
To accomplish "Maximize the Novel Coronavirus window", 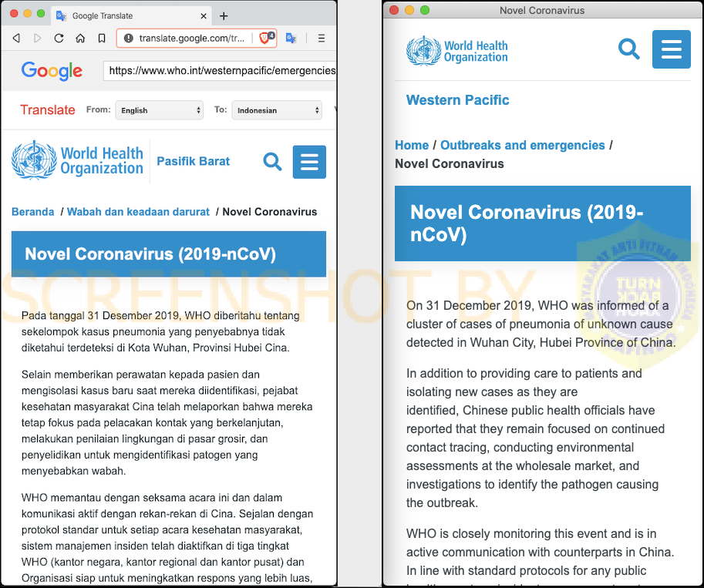I will (425, 10).
